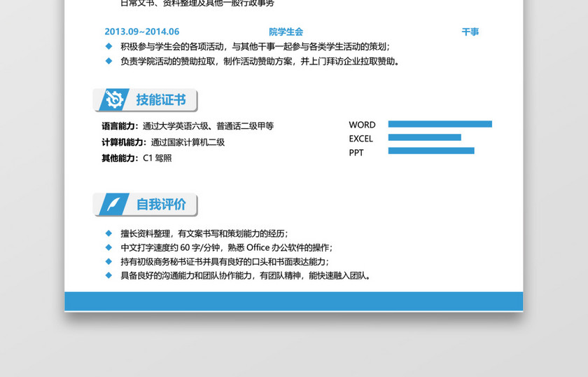The width and height of the screenshot is (588, 377).
Task: Click the 干事 position label
Action: coord(470,32)
